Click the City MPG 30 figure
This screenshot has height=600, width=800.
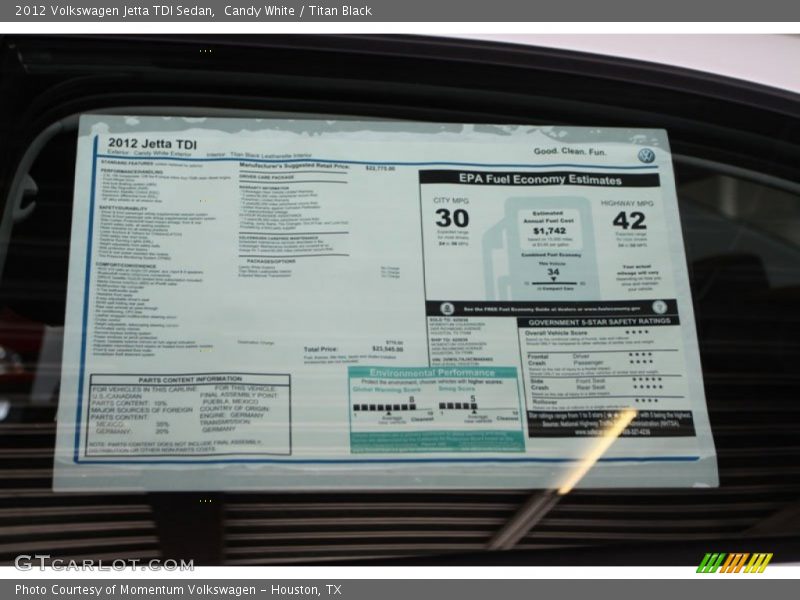pyautogui.click(x=451, y=218)
